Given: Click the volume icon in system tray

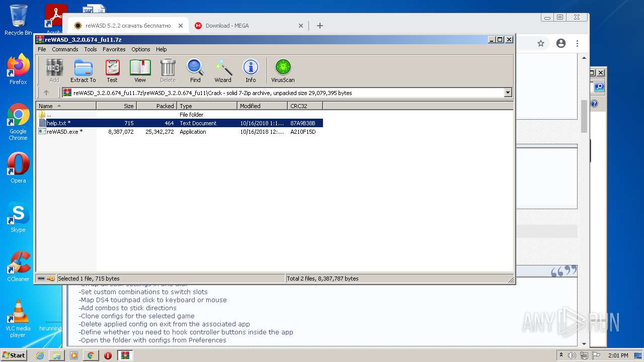Looking at the screenshot, I should pyautogui.click(x=572, y=355).
